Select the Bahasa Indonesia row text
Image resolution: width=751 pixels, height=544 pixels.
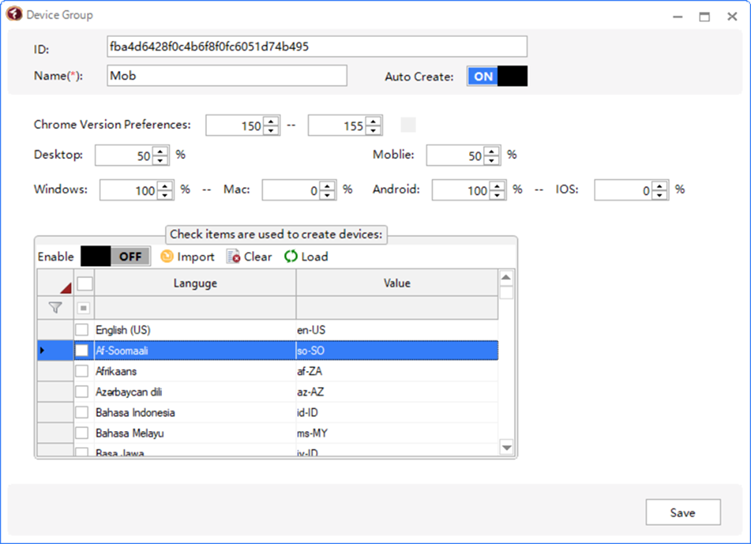click(135, 412)
